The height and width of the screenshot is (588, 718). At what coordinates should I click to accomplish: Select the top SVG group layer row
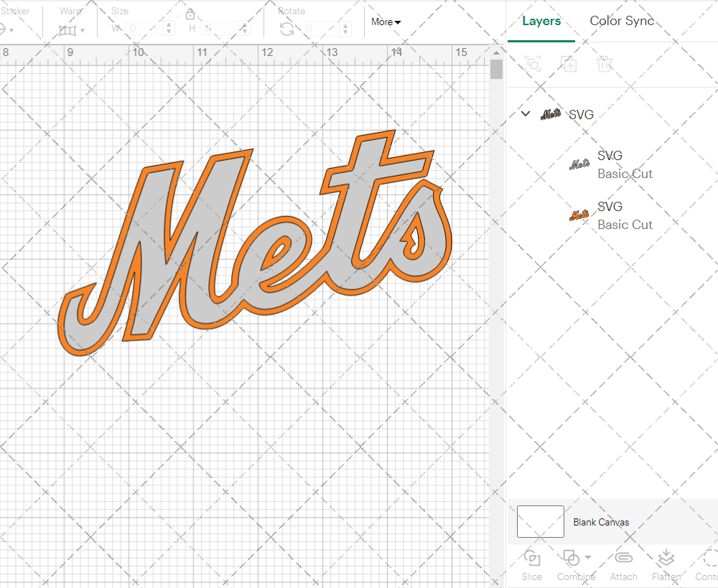click(612, 114)
